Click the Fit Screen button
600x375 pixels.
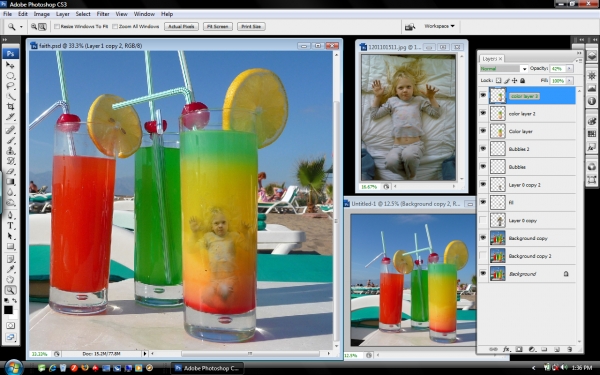tap(218, 26)
